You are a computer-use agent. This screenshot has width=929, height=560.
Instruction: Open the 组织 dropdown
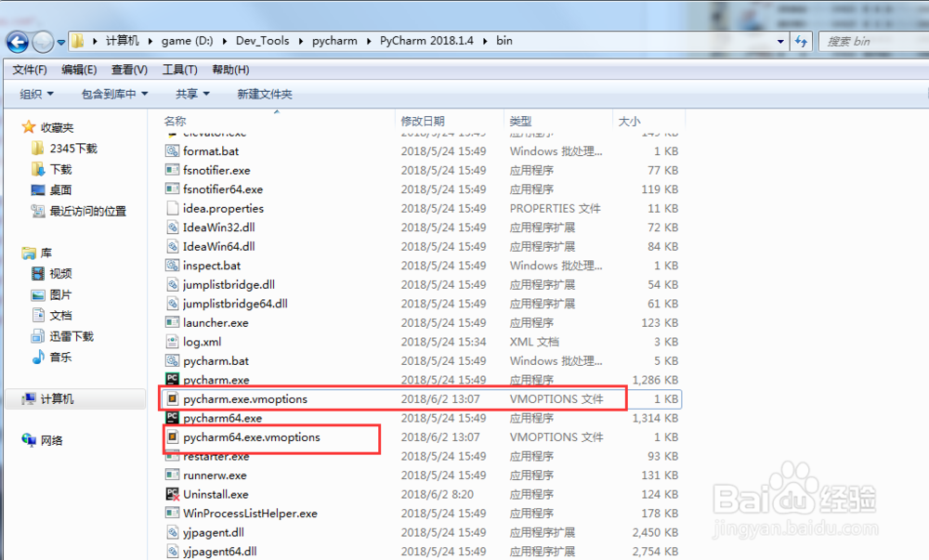[x=36, y=94]
